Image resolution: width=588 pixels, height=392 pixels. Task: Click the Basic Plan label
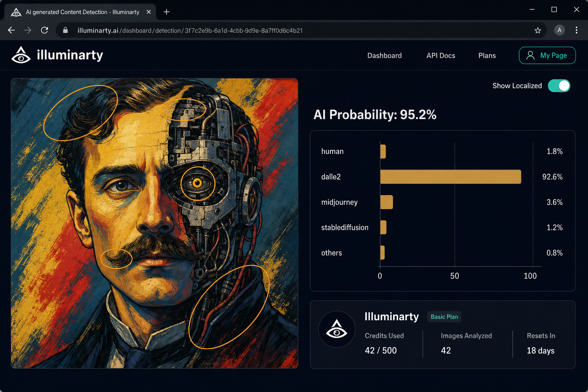(444, 317)
